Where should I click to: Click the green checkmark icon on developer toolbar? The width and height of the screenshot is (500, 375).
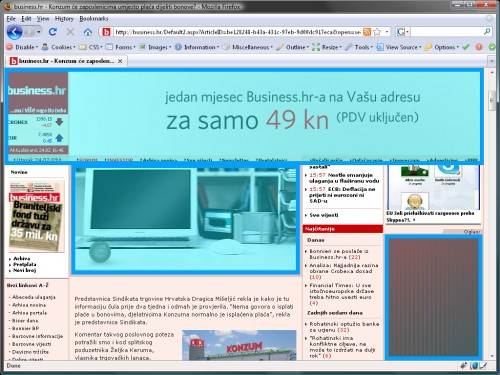pyautogui.click(x=466, y=47)
